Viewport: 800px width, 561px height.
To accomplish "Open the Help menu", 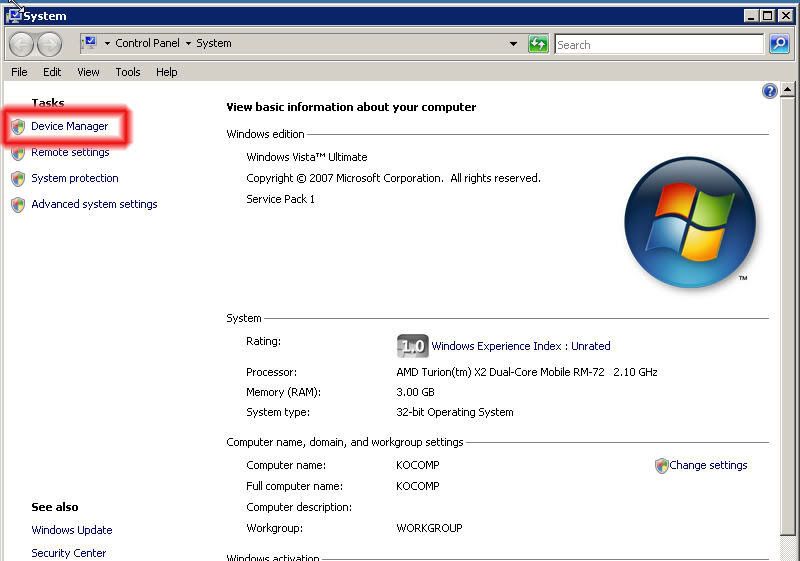I will (166, 72).
